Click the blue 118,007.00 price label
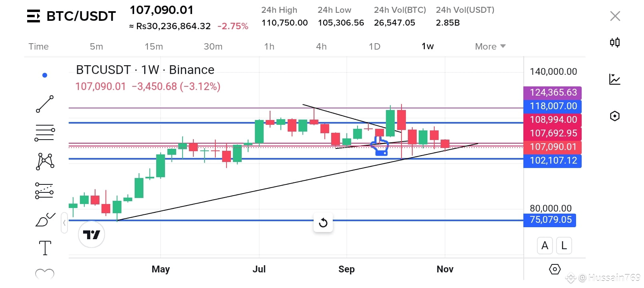Viewport: 644px width, 288px height. 553,106
